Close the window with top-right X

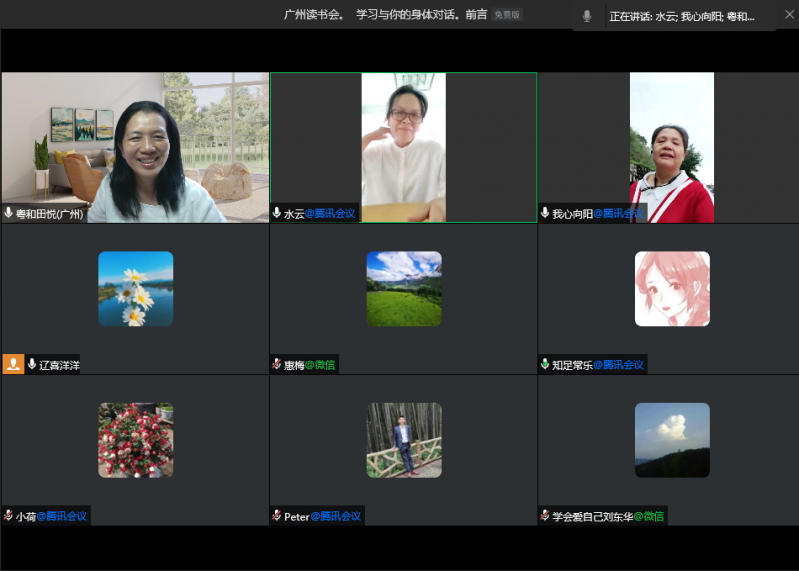[x=787, y=15]
